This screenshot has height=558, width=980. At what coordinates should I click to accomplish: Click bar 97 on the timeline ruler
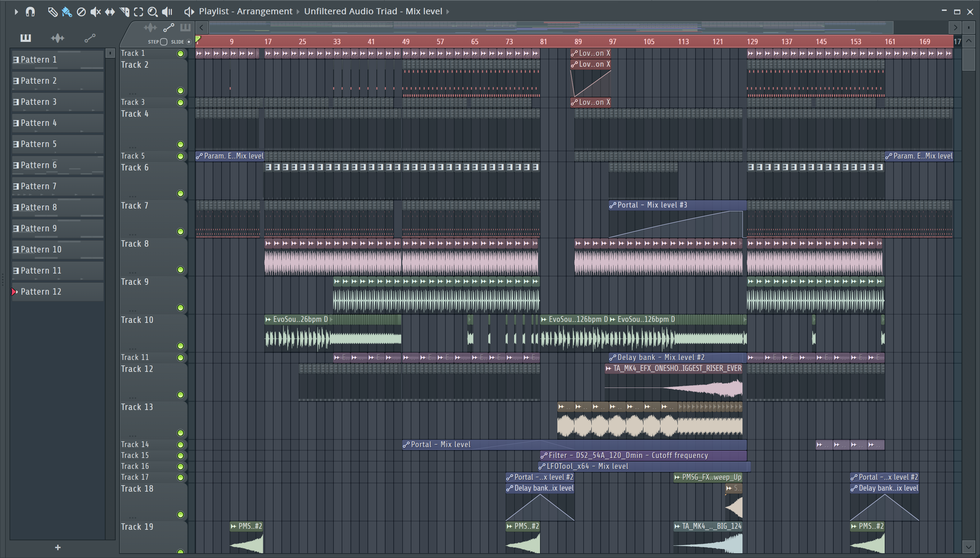tap(613, 42)
